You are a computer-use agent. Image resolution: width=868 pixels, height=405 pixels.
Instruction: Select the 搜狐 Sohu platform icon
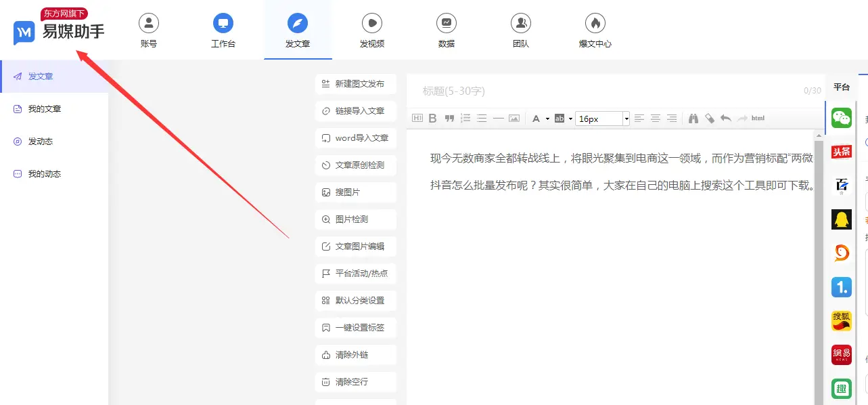point(842,321)
